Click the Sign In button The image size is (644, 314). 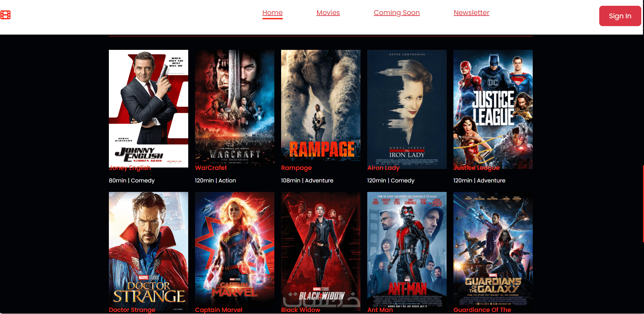(620, 16)
